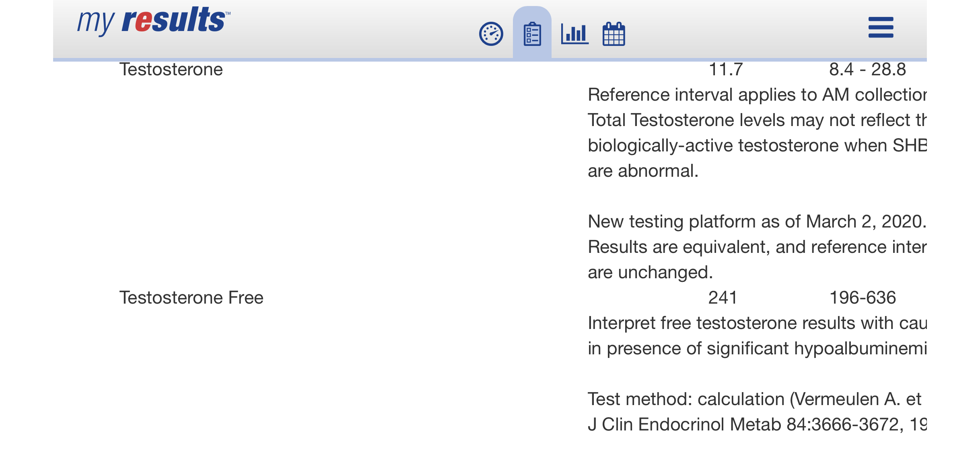Select the Testosterone Free test name
This screenshot has width=980, height=453.
tap(191, 298)
